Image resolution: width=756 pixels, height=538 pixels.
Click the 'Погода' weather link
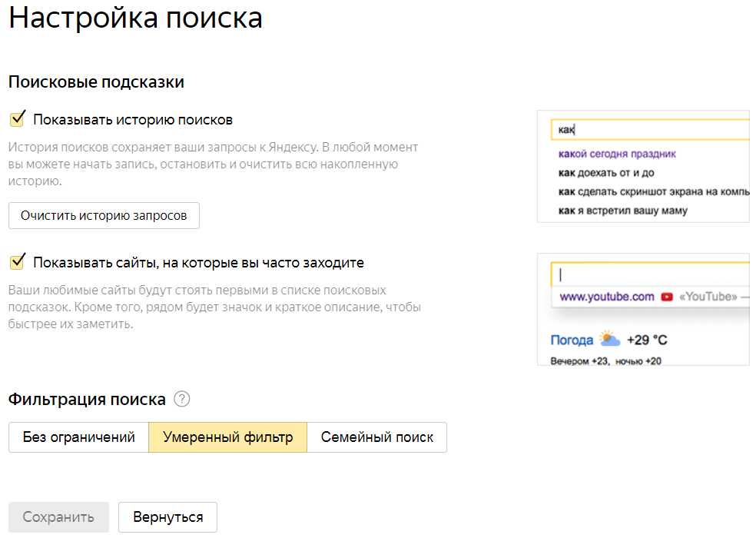point(572,340)
